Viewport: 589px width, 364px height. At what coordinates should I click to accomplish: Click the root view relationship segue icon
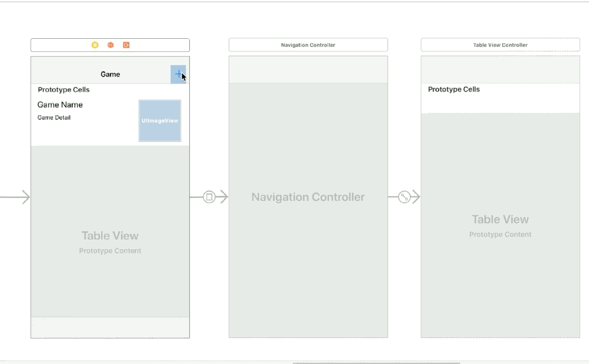[x=404, y=197]
